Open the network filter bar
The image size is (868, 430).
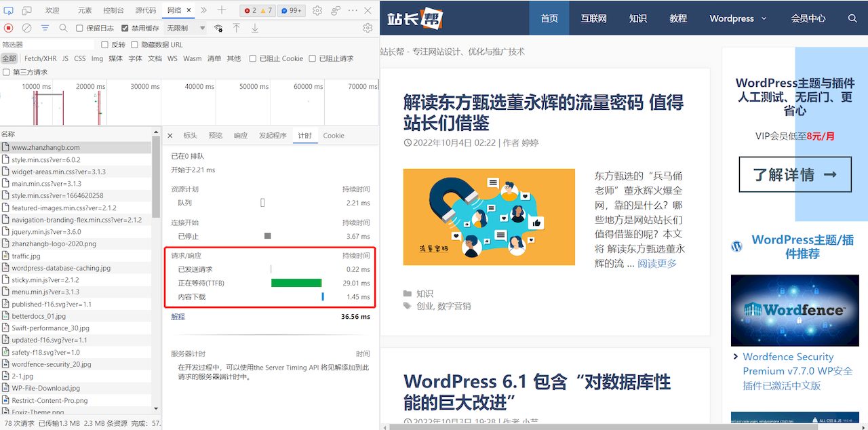click(45, 28)
